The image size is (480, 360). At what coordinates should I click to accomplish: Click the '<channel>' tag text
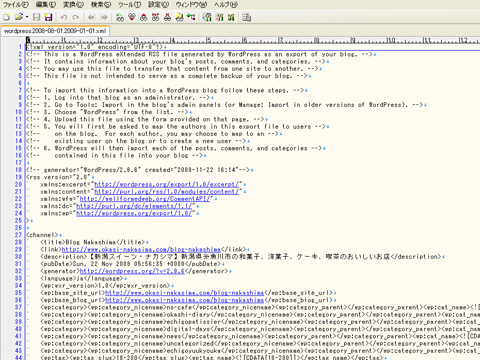[x=42, y=235]
